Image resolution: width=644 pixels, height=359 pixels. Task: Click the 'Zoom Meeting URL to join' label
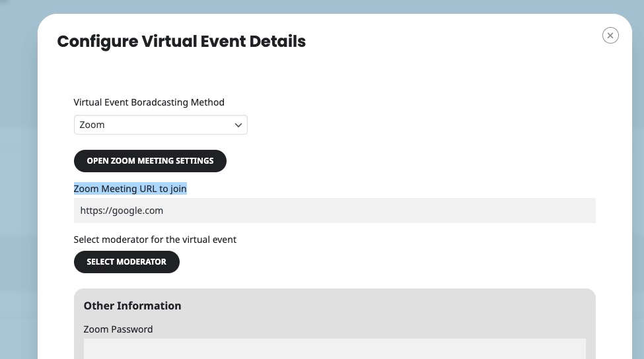[130, 189]
